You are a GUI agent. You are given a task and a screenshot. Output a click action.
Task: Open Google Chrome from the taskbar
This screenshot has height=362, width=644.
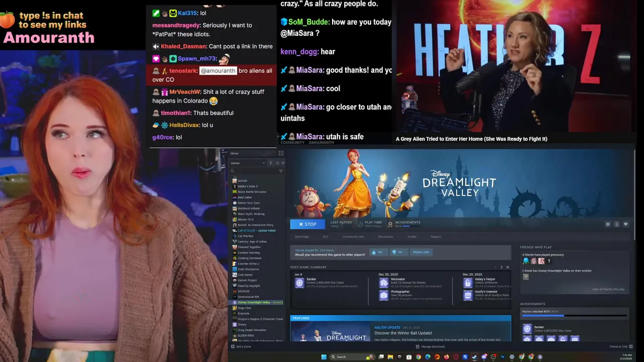[x=418, y=357]
